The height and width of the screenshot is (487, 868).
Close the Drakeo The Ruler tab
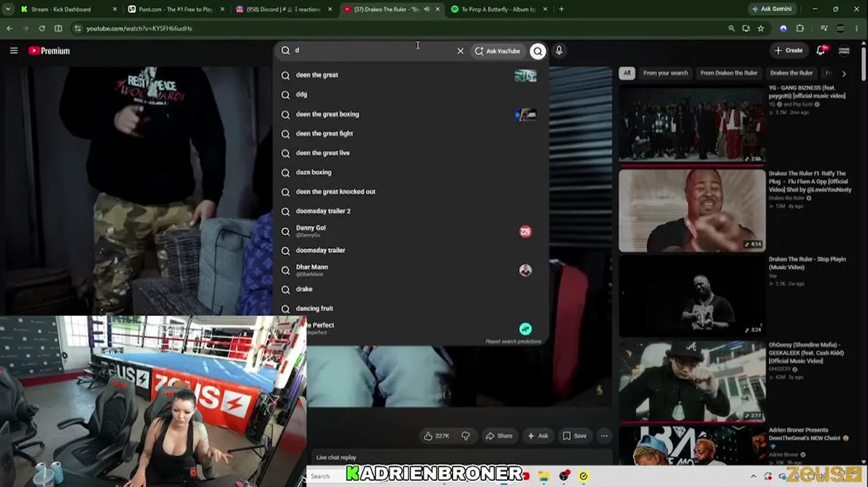[437, 9]
